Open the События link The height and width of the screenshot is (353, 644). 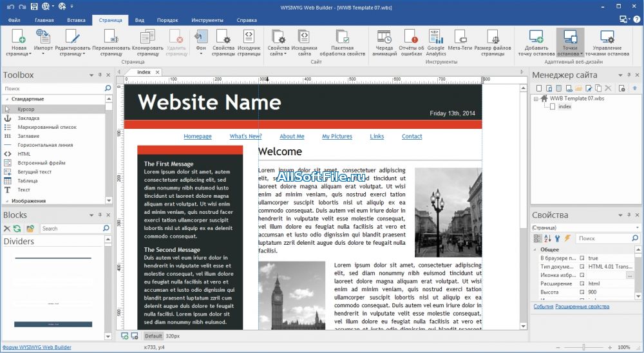pos(544,307)
